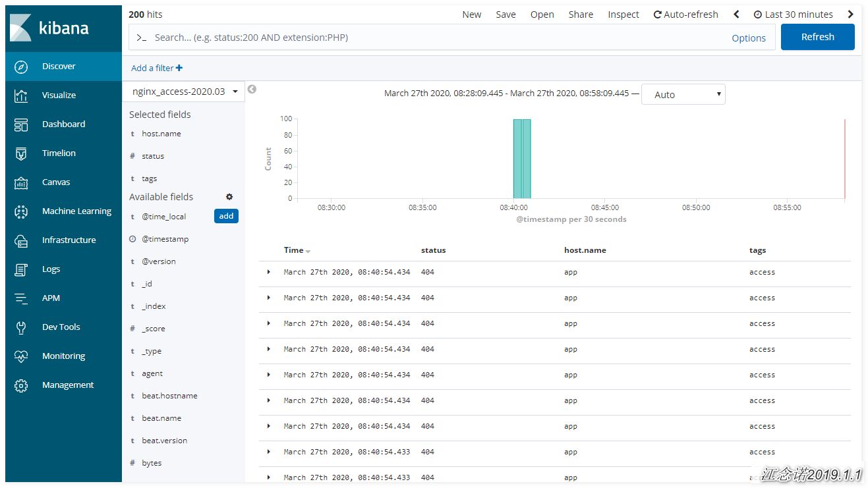
Task: Open the Timelion icon
Action: [21, 153]
